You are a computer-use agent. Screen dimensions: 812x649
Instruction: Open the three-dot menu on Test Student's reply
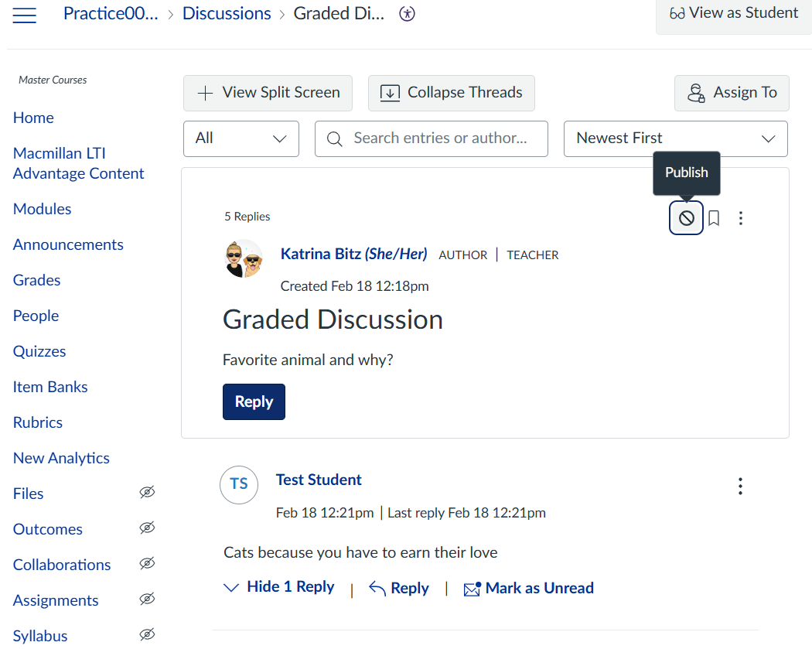(x=740, y=486)
